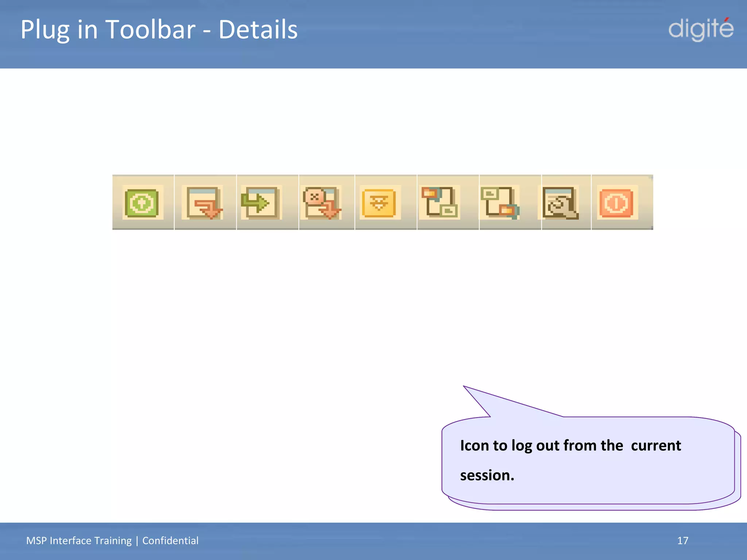Click the orange logout power icon

[617, 203]
